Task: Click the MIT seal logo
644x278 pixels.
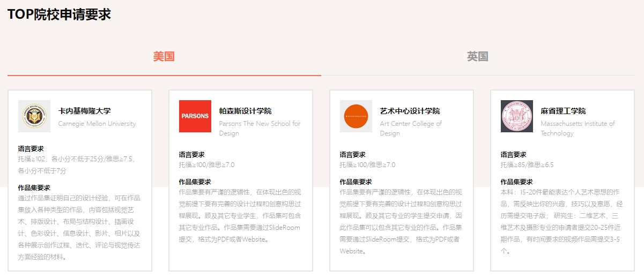Action: pos(517,116)
